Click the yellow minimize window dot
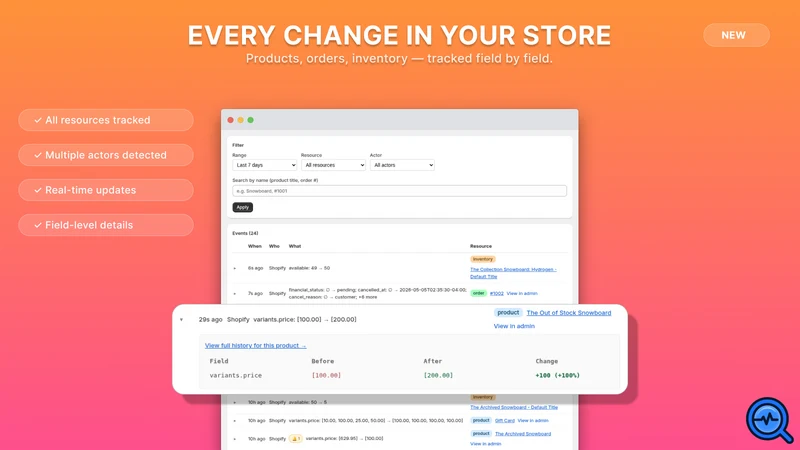The width and height of the screenshot is (800, 450). point(240,120)
